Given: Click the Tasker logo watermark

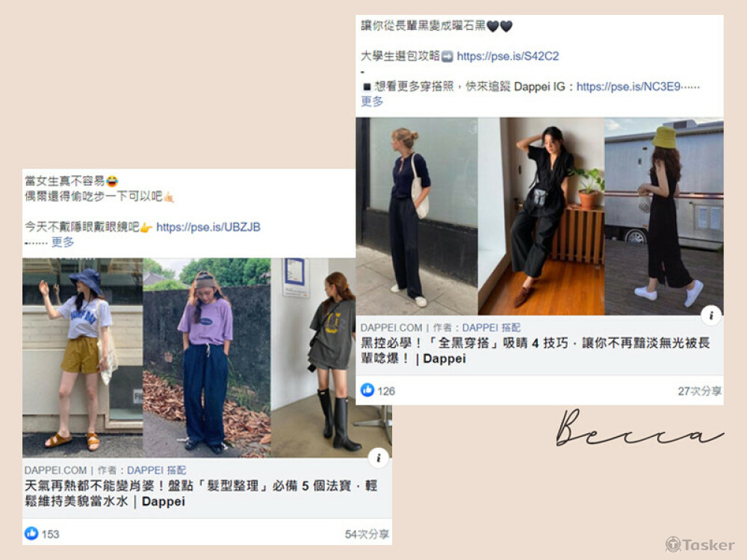Looking at the screenshot, I should (700, 544).
